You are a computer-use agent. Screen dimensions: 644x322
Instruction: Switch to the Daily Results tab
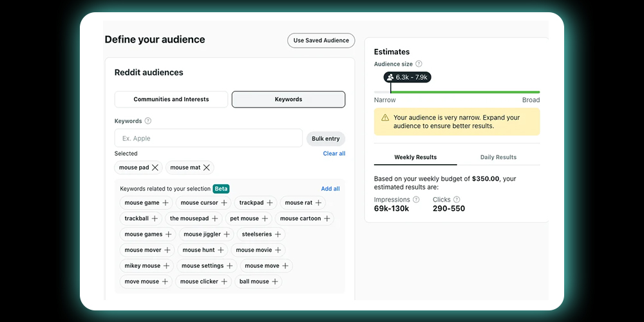tap(498, 157)
